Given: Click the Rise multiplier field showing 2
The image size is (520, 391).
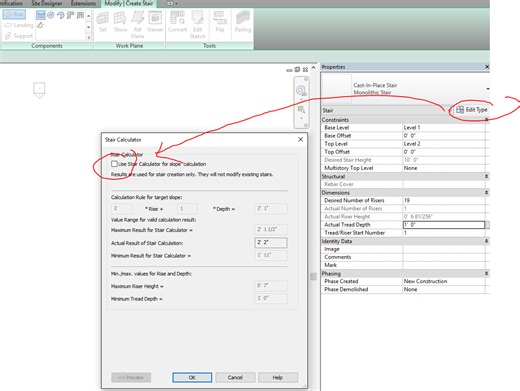Looking at the screenshot, I should click(x=121, y=209).
